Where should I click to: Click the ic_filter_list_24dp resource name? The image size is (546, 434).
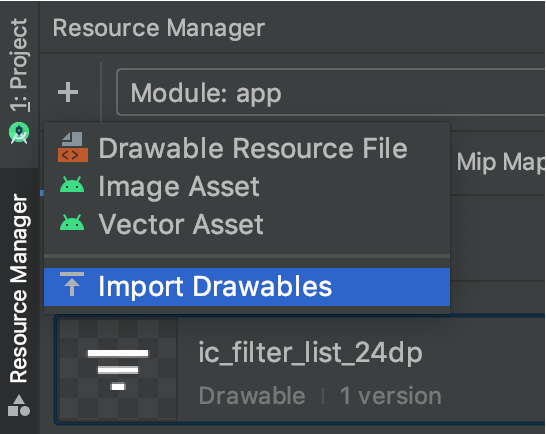(x=310, y=352)
